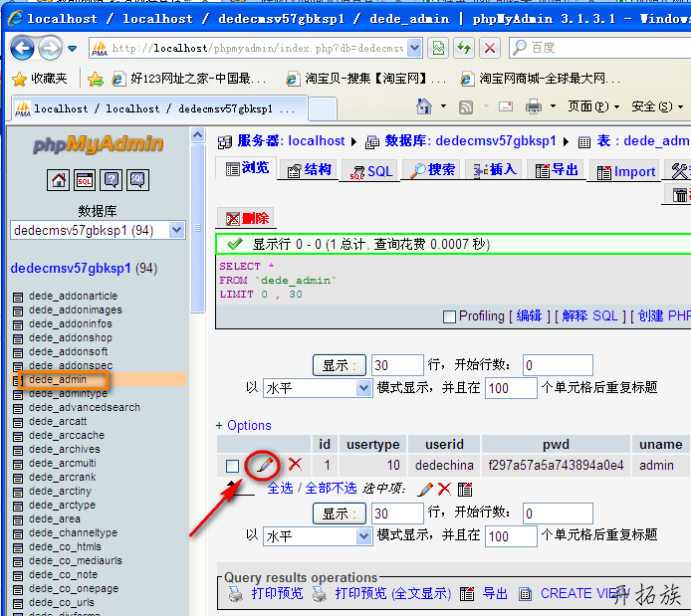Screen dimensions: 691x616
Task: Click the upper repeat-headers field (100)
Action: 511,388
